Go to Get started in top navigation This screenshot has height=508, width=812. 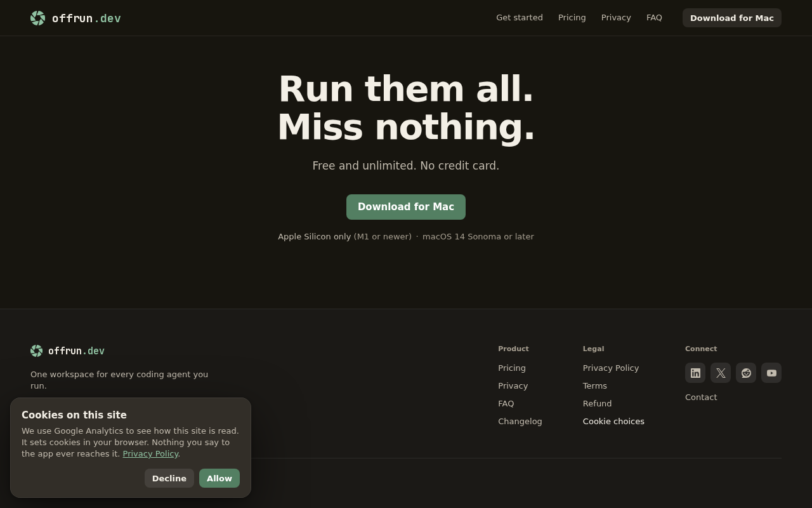(520, 18)
